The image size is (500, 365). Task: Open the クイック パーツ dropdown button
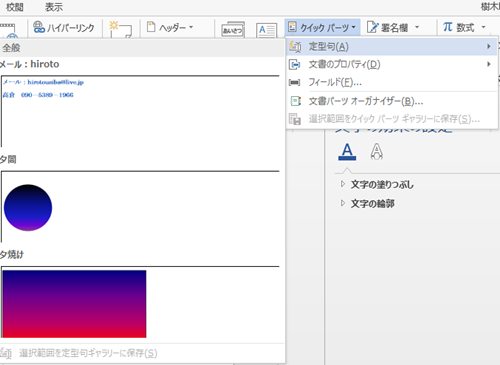[x=322, y=27]
